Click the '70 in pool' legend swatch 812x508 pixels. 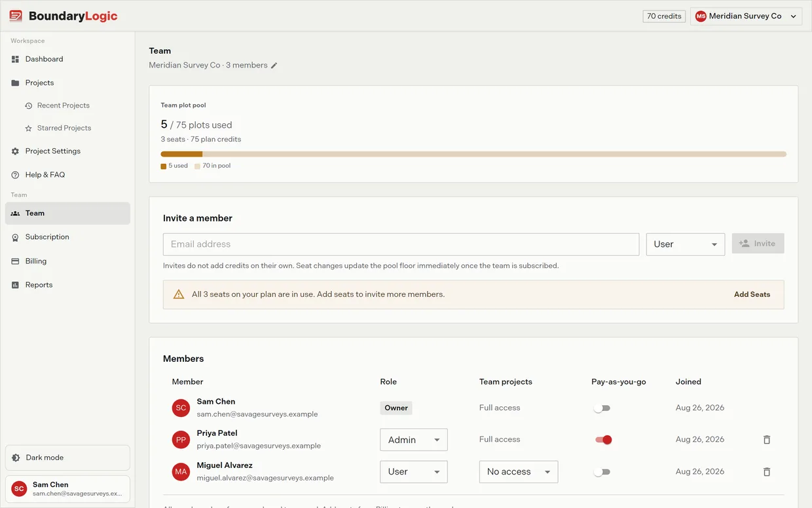[197, 166]
